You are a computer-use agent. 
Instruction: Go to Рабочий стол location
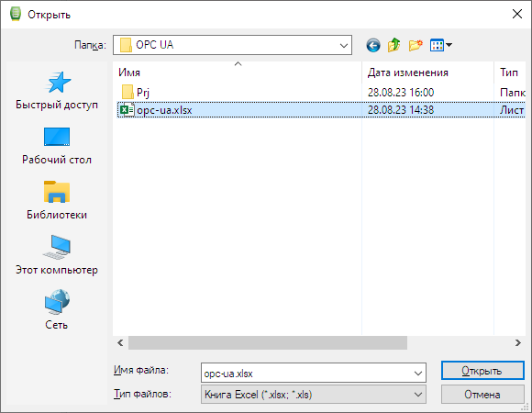[57, 146]
